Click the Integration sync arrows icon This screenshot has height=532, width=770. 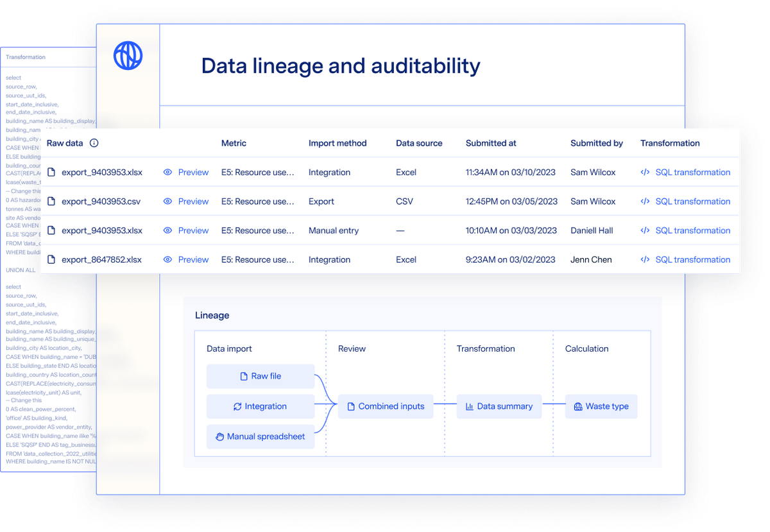[x=236, y=406]
